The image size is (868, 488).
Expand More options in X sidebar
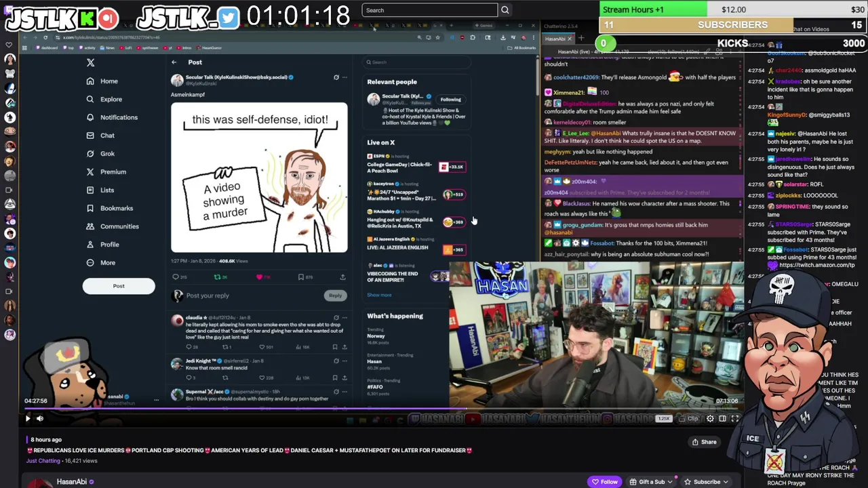[x=101, y=263]
